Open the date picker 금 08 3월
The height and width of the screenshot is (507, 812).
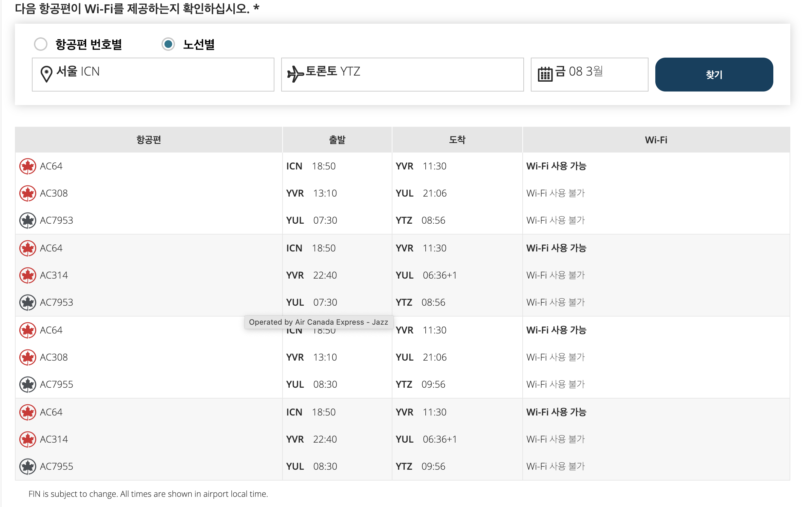(x=589, y=75)
